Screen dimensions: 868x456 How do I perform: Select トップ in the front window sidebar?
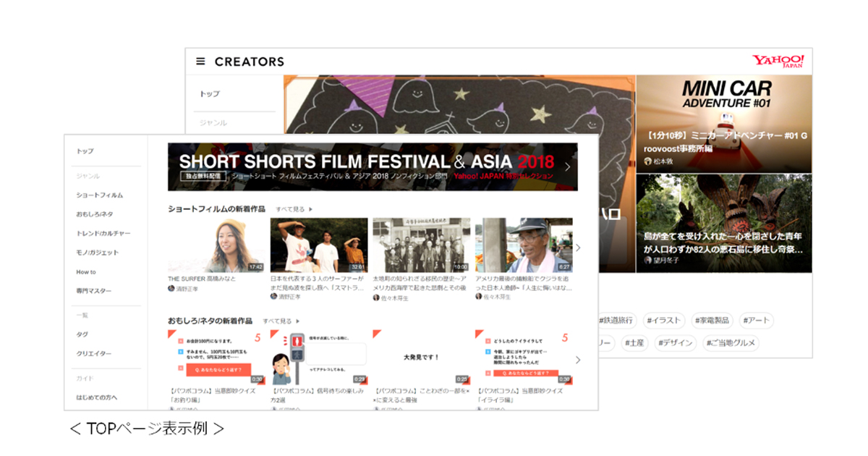pos(85,151)
